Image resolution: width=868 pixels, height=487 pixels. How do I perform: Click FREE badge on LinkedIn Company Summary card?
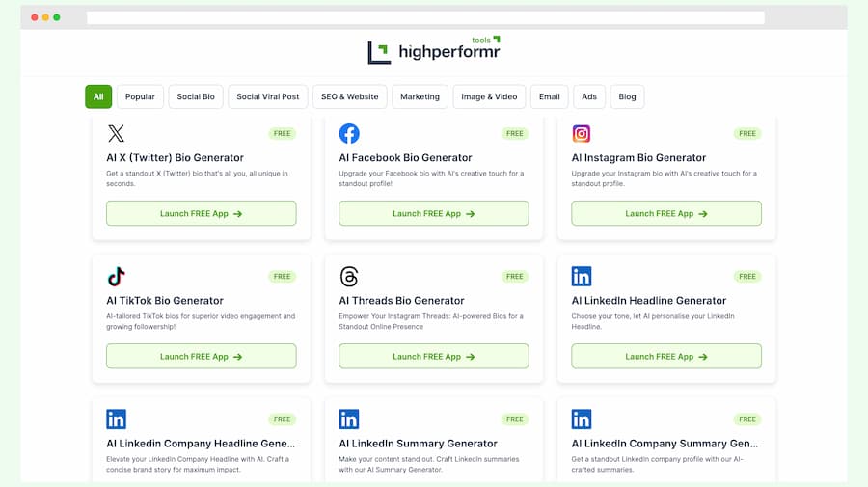click(747, 419)
